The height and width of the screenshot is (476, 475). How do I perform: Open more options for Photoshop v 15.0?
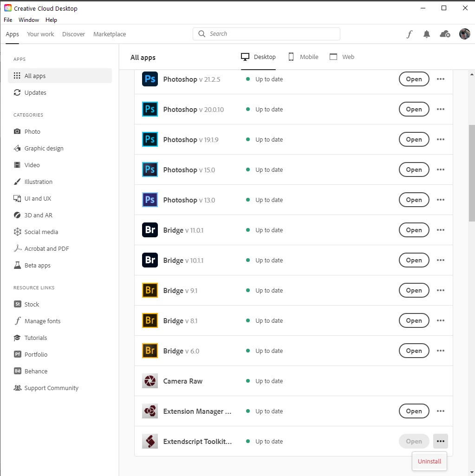(441, 170)
